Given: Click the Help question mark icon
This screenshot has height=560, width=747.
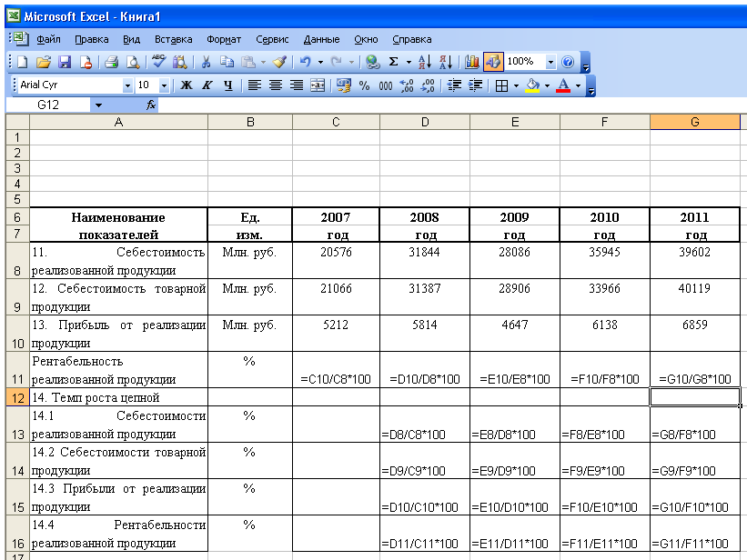Looking at the screenshot, I should pos(568,62).
